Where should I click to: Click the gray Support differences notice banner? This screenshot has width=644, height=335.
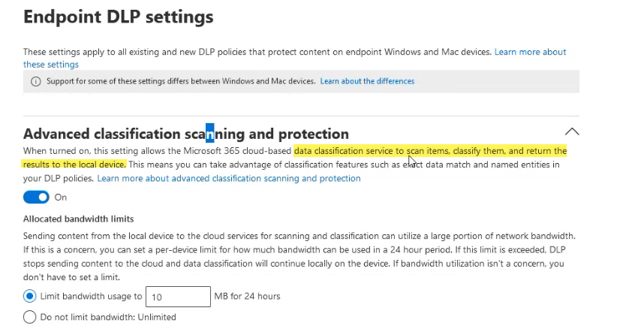[302, 81]
